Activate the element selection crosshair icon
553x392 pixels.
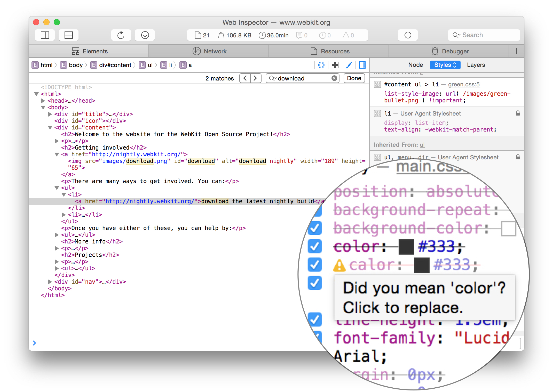coord(408,35)
